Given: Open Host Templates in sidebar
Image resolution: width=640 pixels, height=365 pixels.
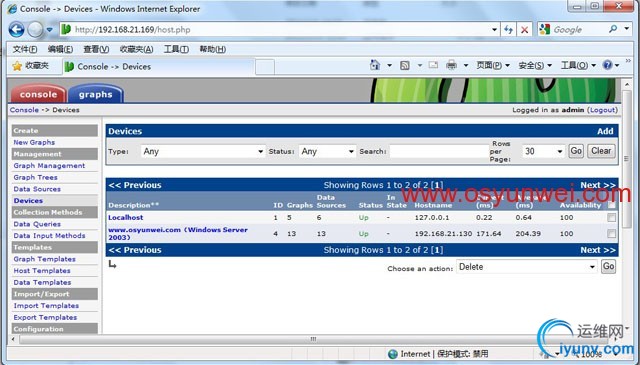Looking at the screenshot, I should 42,271.
